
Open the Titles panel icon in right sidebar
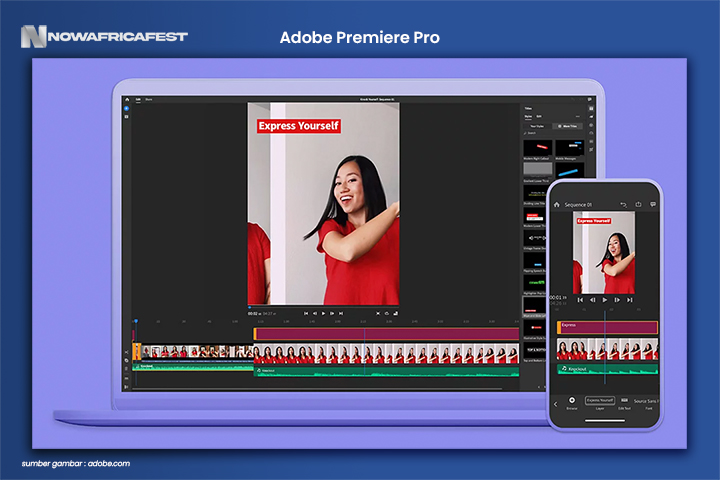tap(591, 108)
